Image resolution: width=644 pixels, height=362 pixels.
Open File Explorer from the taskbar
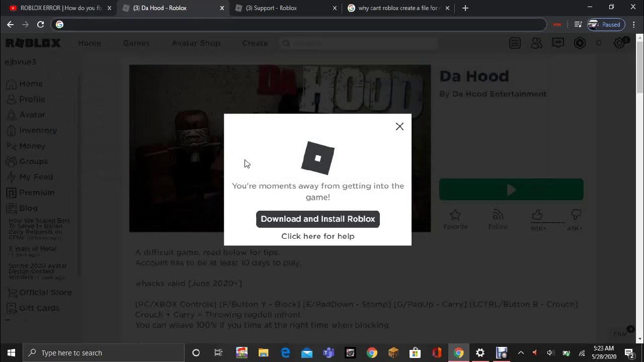tap(263, 353)
